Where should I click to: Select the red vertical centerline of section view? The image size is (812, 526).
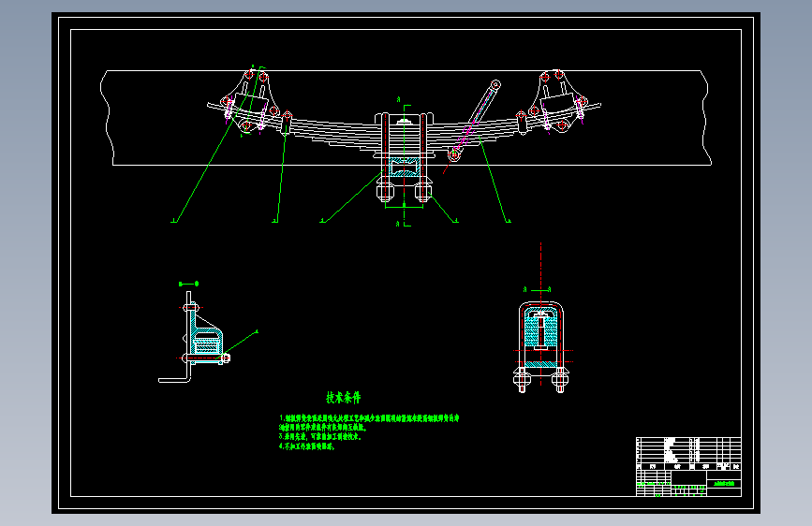tap(540, 314)
